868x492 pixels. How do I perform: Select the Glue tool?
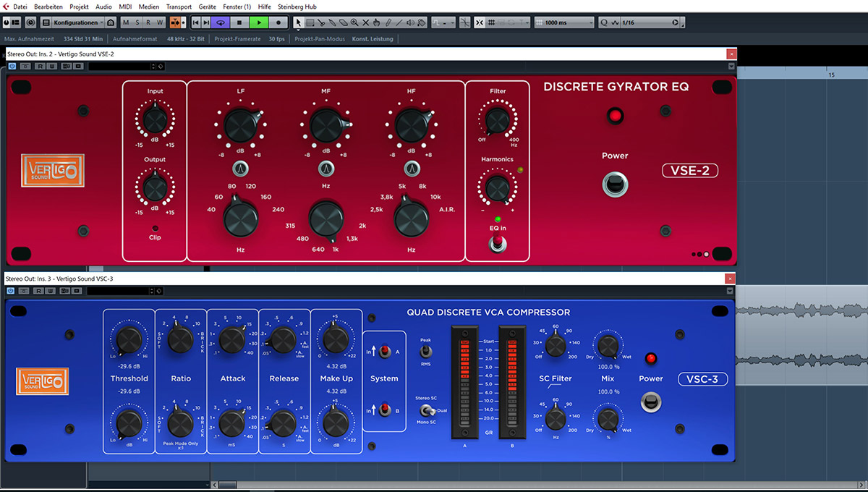[332, 22]
